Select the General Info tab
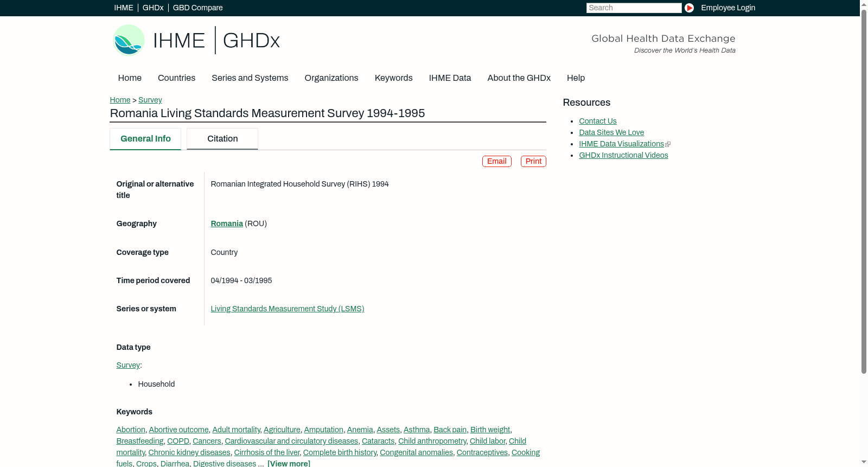The image size is (868, 467). [145, 139]
